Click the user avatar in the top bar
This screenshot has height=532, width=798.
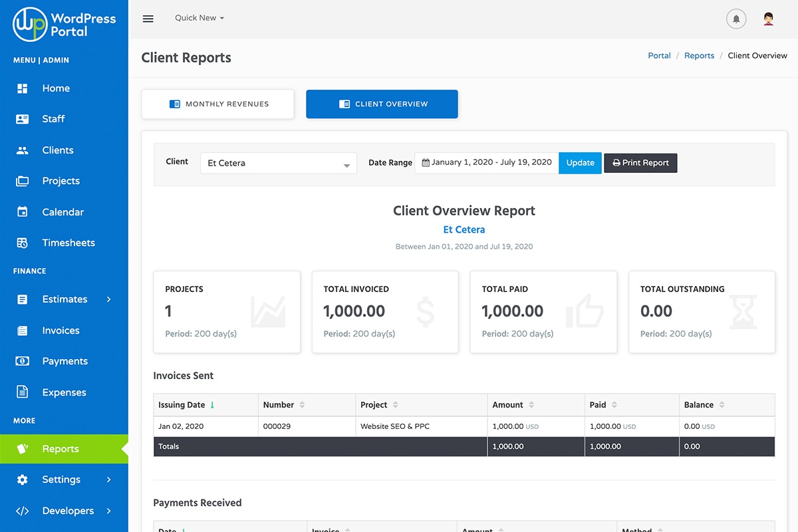[768, 19]
